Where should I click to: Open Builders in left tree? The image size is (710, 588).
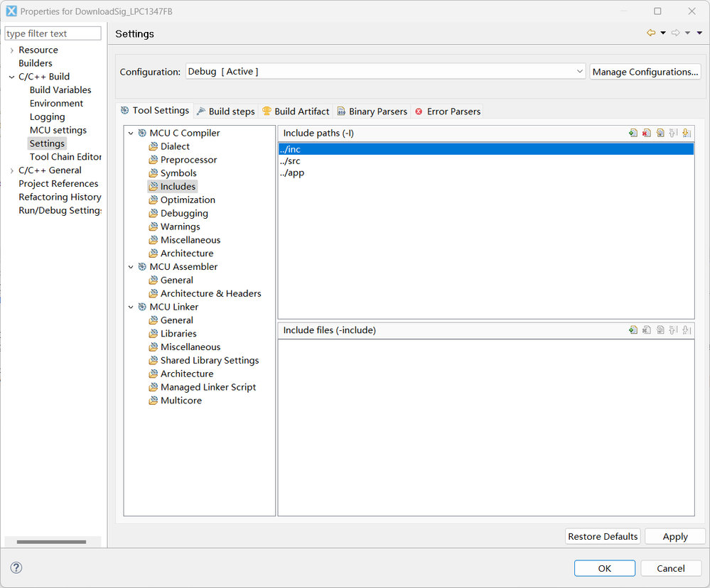[x=36, y=63]
